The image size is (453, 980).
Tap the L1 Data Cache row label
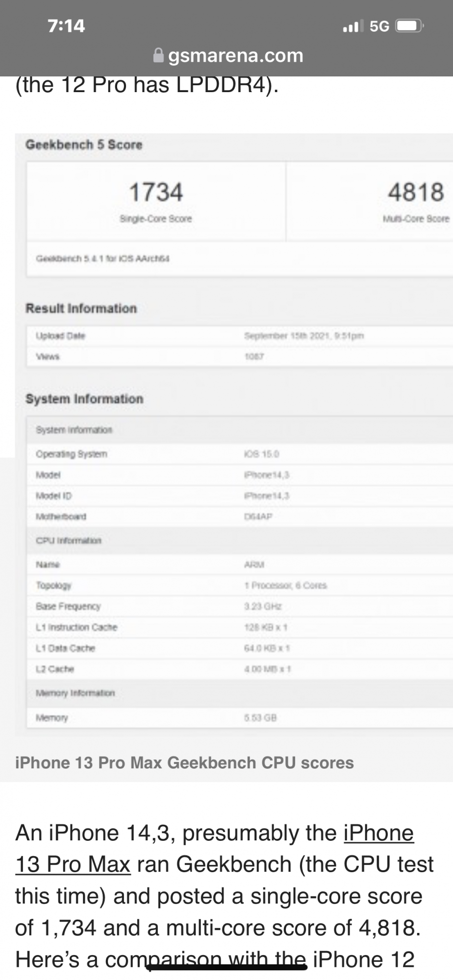point(65,648)
